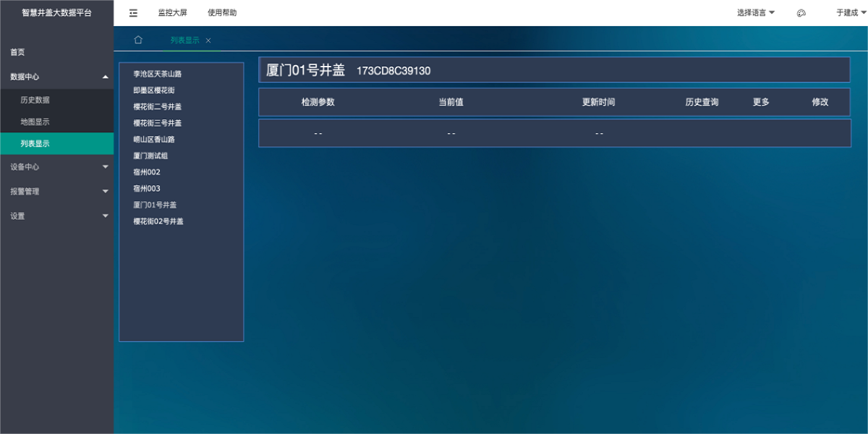Select 崂山区香山路 in the device list
This screenshot has height=434, width=868.
153,139
